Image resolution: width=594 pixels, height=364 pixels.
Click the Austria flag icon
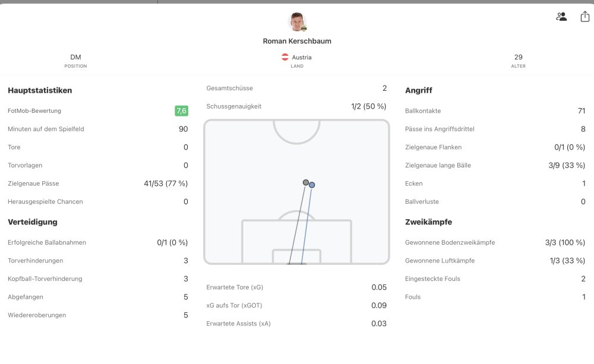coord(285,58)
